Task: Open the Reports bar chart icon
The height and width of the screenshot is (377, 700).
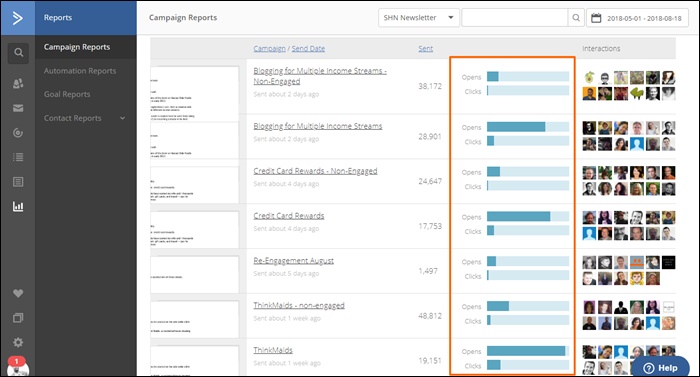Action: click(18, 206)
